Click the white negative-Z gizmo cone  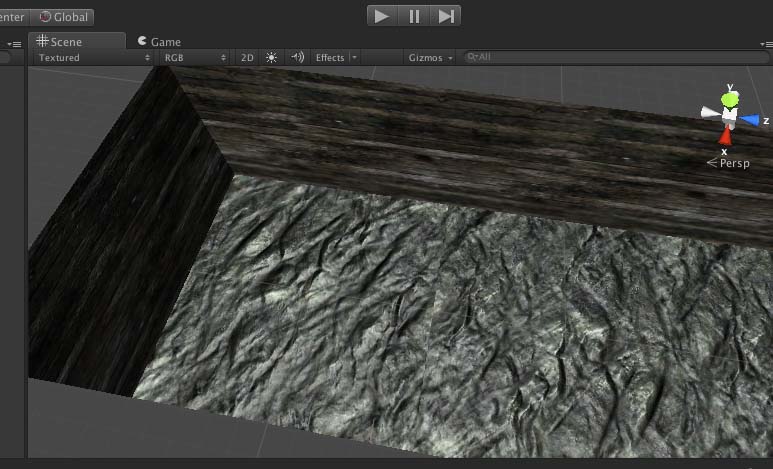tap(710, 113)
